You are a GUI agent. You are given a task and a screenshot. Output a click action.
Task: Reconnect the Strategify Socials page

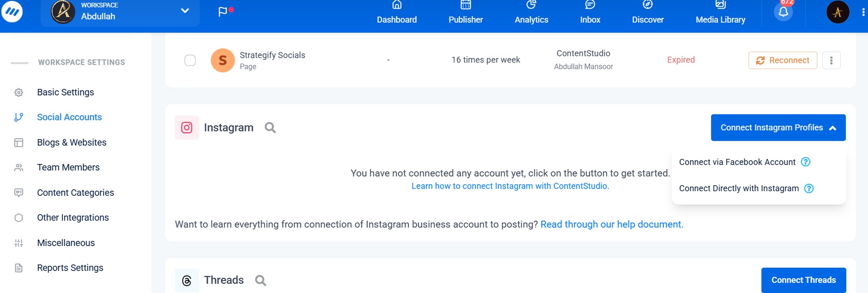(x=783, y=60)
